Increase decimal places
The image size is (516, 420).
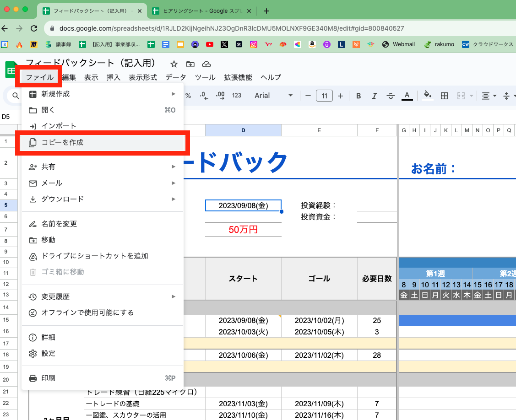coord(219,96)
